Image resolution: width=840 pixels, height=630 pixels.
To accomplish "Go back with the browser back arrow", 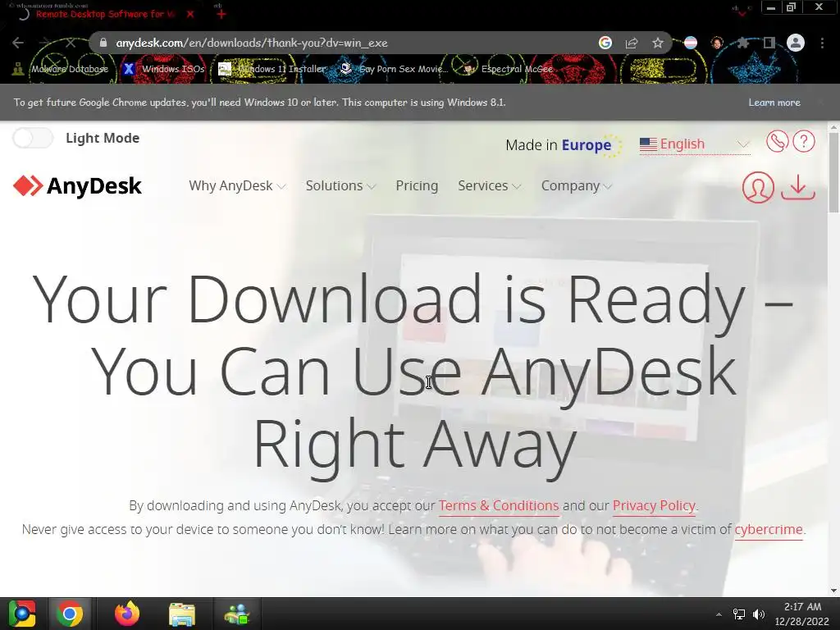I will (18, 43).
